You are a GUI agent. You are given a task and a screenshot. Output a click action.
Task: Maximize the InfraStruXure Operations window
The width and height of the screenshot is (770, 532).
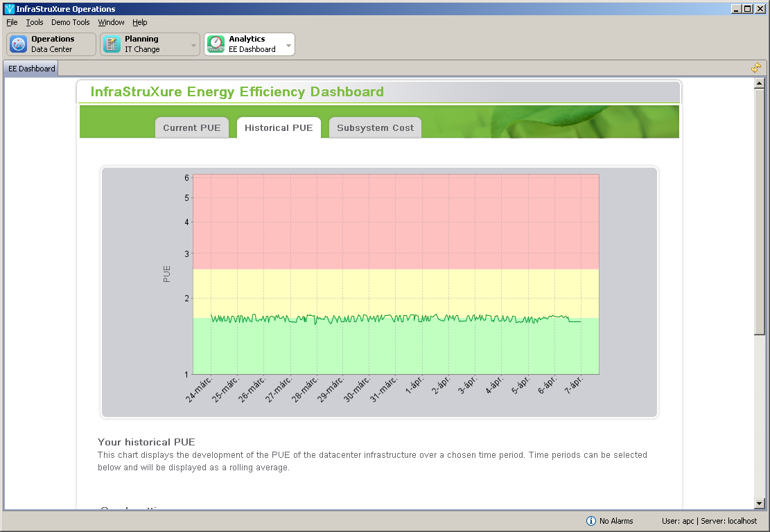[x=747, y=9]
